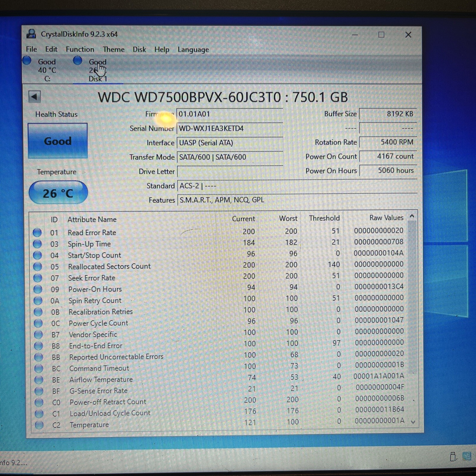Screen dimensions: 476x476
Task: Click the status icon for Recalibration Retries
Action: [38, 312]
